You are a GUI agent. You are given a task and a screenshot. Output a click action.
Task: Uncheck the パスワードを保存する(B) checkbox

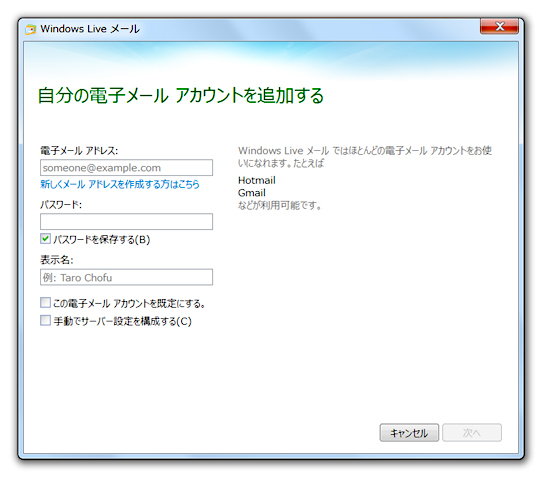45,239
